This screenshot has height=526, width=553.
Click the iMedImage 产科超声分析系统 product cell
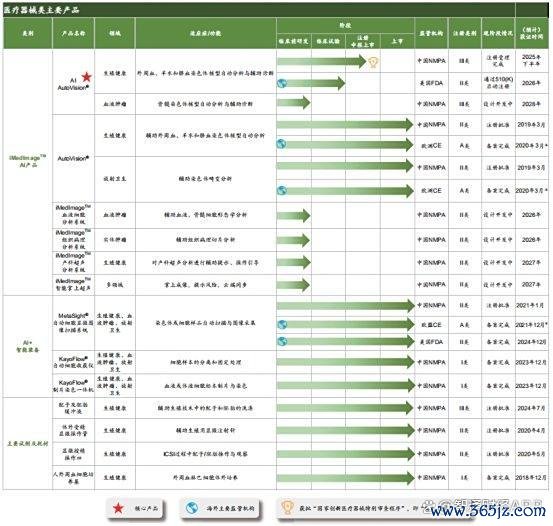[x=73, y=262]
